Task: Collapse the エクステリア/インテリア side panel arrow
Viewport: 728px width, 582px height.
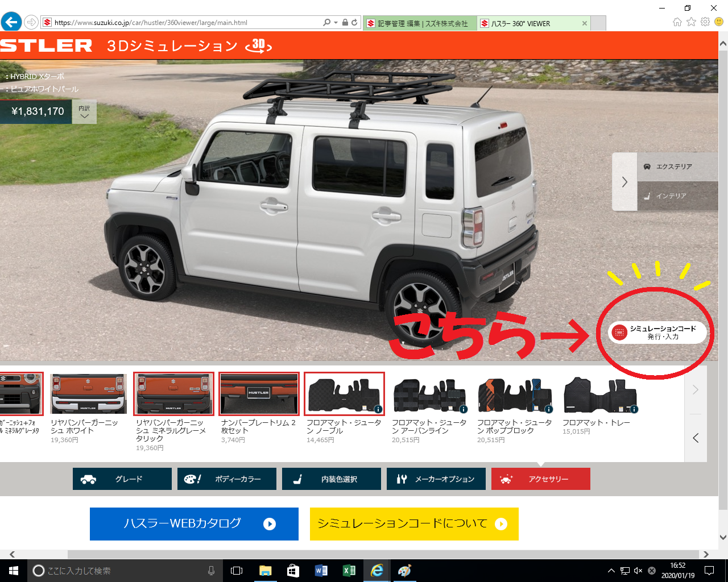Action: (624, 182)
